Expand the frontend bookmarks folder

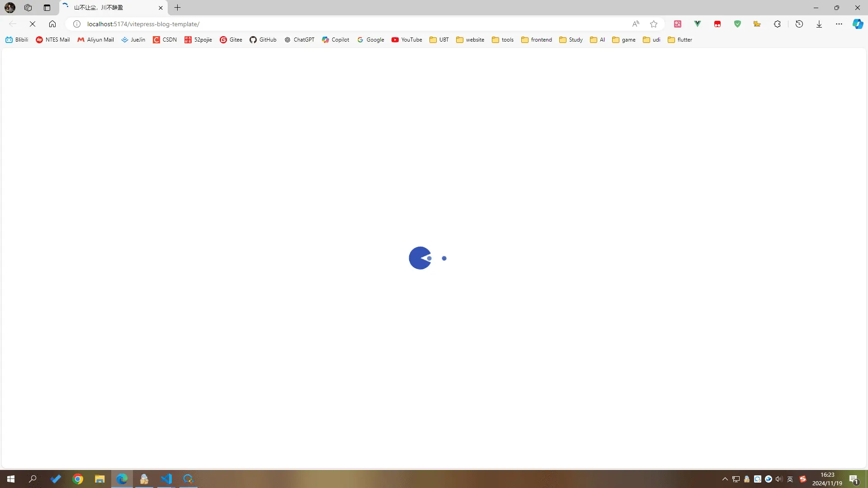pyautogui.click(x=537, y=40)
